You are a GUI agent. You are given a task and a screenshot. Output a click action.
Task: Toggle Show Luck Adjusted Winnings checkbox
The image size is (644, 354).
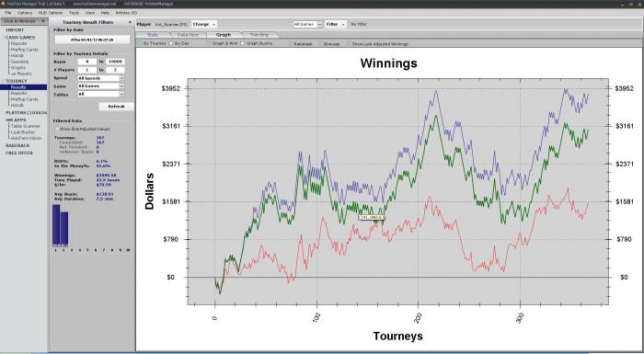click(x=349, y=43)
